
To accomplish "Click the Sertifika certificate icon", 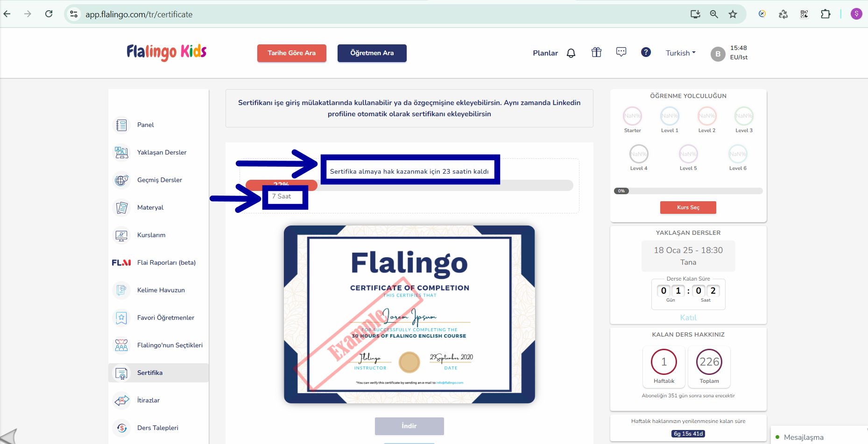I will tap(121, 373).
